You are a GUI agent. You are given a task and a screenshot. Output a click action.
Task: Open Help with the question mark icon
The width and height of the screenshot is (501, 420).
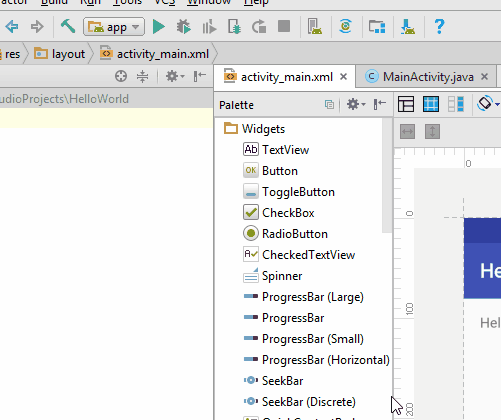(x=439, y=27)
